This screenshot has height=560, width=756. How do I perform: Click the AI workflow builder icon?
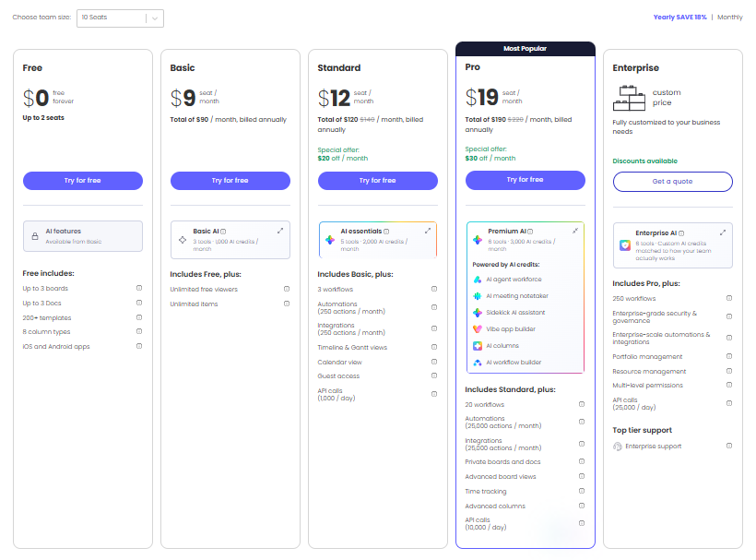coord(478,363)
